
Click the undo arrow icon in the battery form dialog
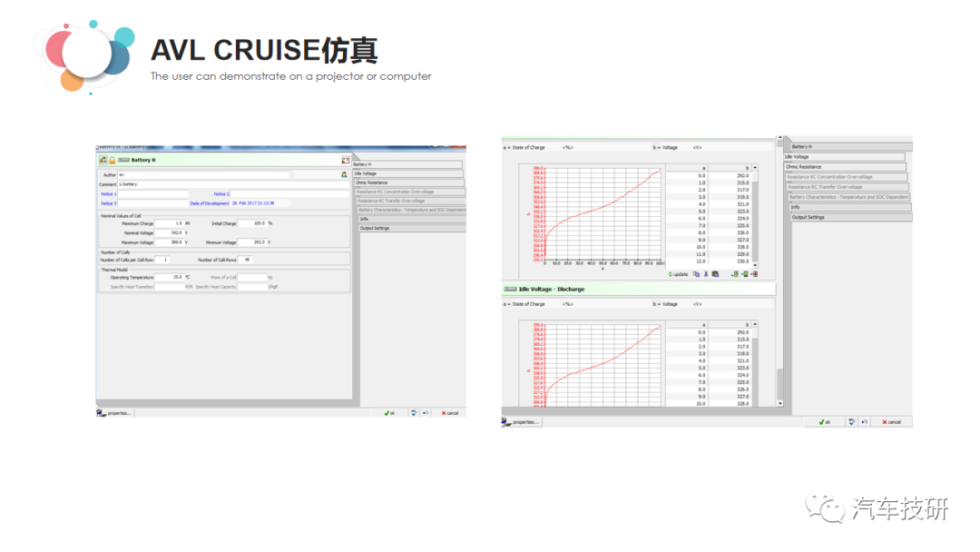coord(425,413)
